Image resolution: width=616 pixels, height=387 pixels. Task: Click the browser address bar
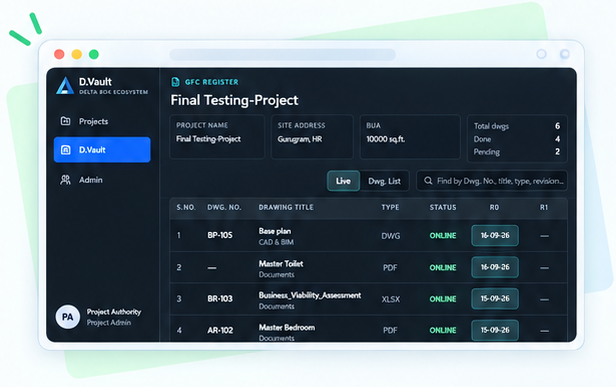[282, 54]
